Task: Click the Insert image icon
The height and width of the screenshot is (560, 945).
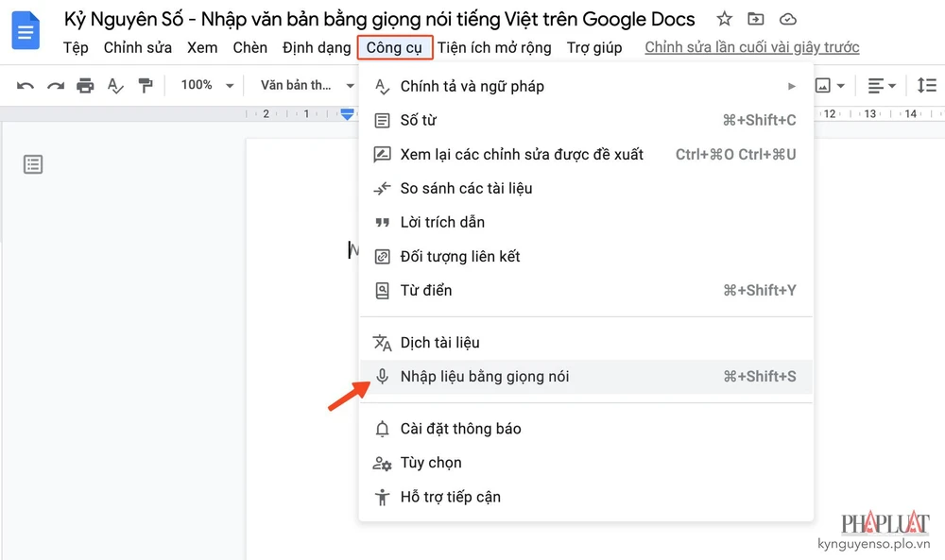Action: [x=824, y=84]
